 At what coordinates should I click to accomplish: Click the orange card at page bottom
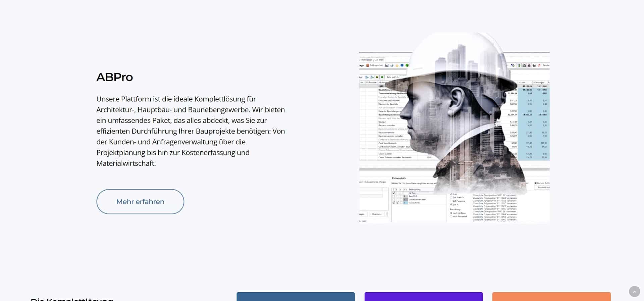pyautogui.click(x=551, y=296)
